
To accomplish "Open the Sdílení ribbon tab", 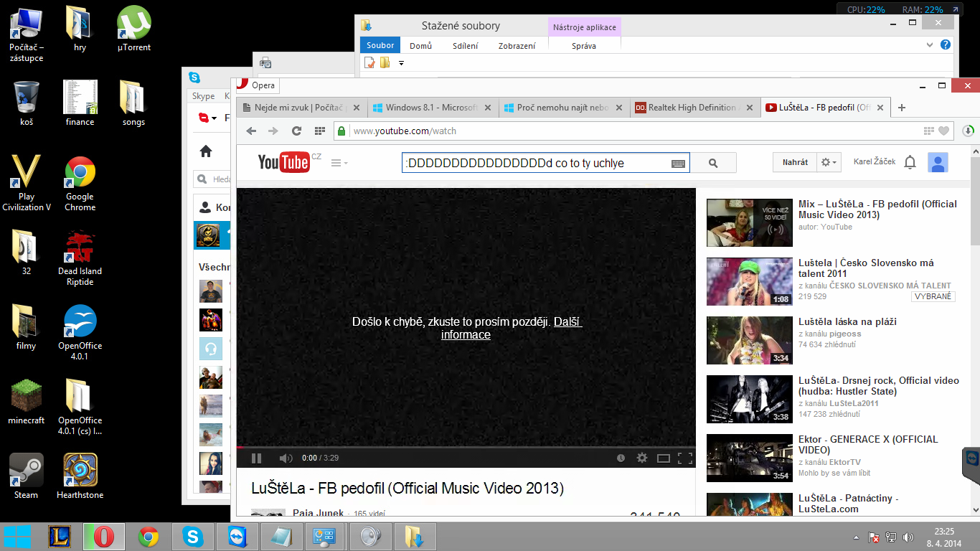I will pyautogui.click(x=465, y=45).
